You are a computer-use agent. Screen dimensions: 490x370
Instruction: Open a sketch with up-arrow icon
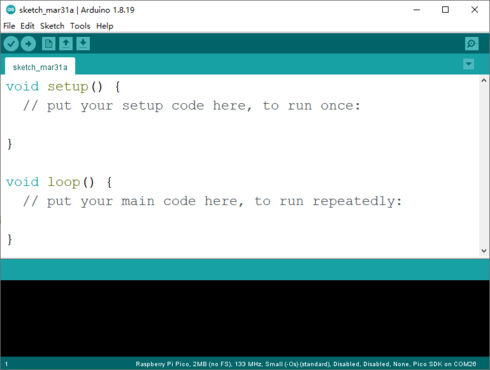point(66,44)
